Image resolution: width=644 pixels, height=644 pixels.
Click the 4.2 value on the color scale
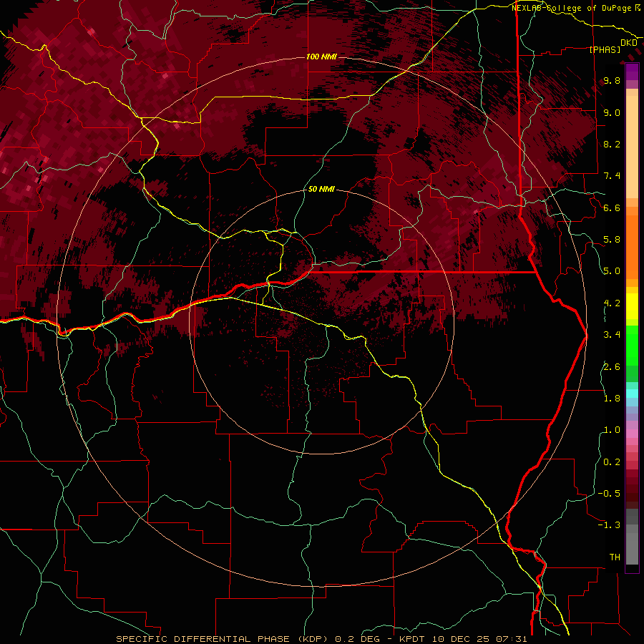(x=612, y=303)
